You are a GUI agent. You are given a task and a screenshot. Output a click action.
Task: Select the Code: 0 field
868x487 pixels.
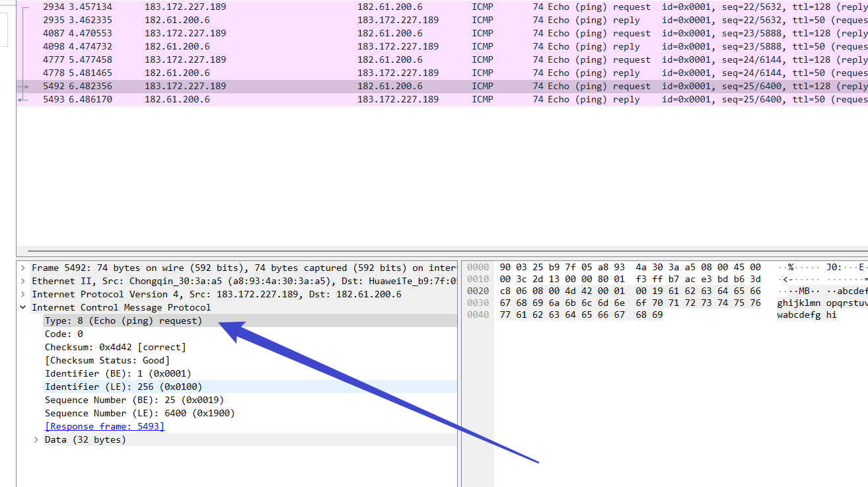click(250, 334)
